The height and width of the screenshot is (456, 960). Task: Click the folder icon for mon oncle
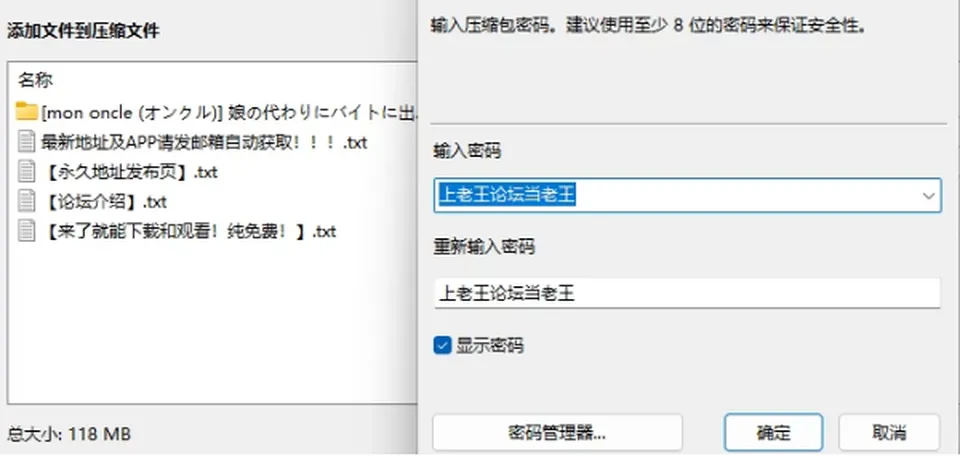coord(26,112)
